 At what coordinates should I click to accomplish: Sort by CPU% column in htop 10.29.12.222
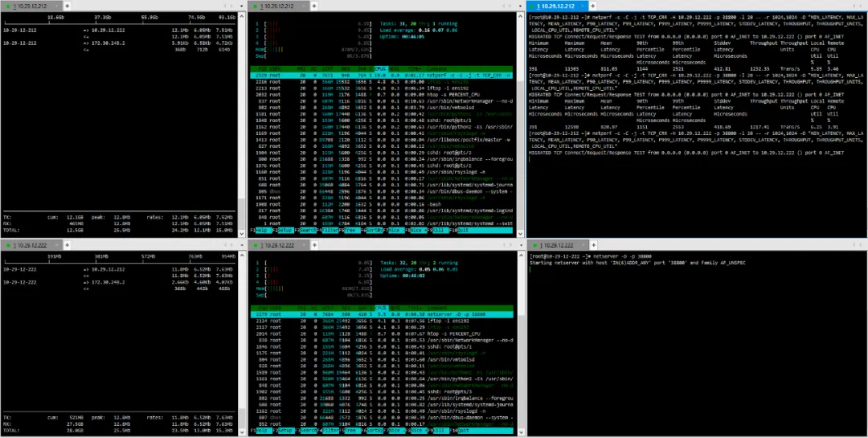(380, 309)
